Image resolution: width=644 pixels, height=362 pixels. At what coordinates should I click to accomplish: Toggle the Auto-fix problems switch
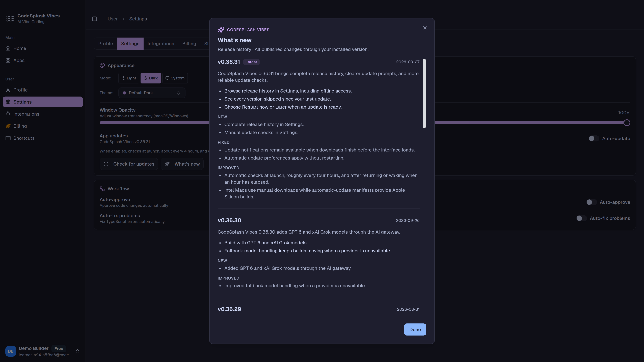581,218
